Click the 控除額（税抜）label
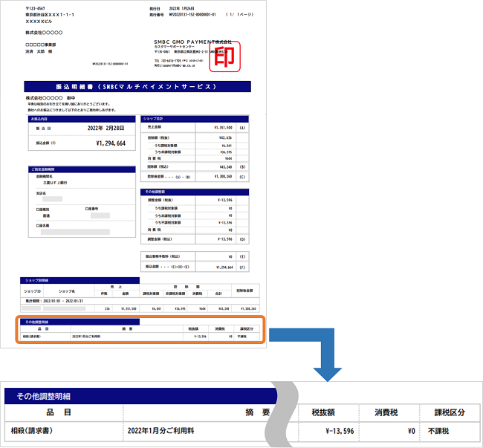The image size is (483, 448). 158,137
